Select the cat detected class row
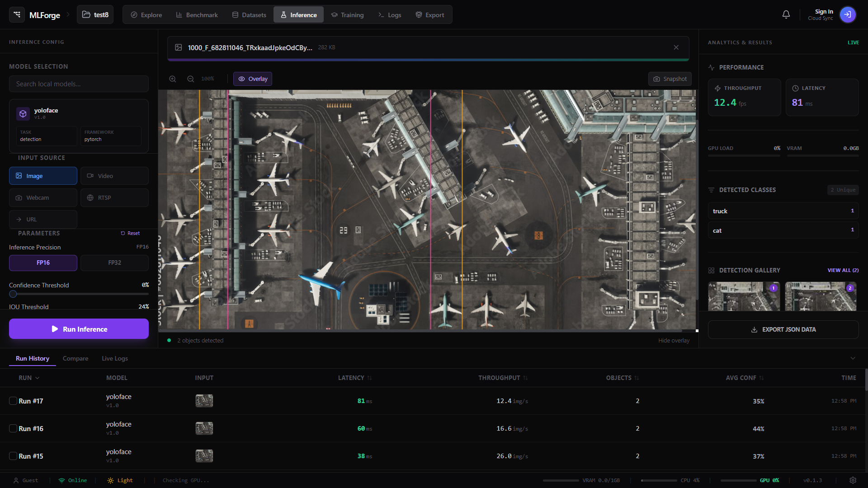 (783, 230)
